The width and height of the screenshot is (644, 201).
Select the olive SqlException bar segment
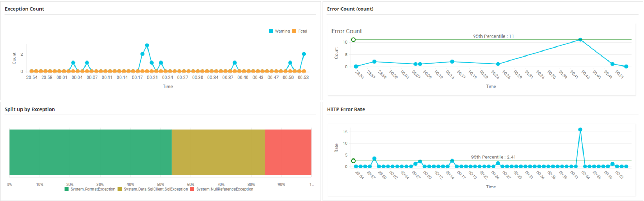(218, 152)
